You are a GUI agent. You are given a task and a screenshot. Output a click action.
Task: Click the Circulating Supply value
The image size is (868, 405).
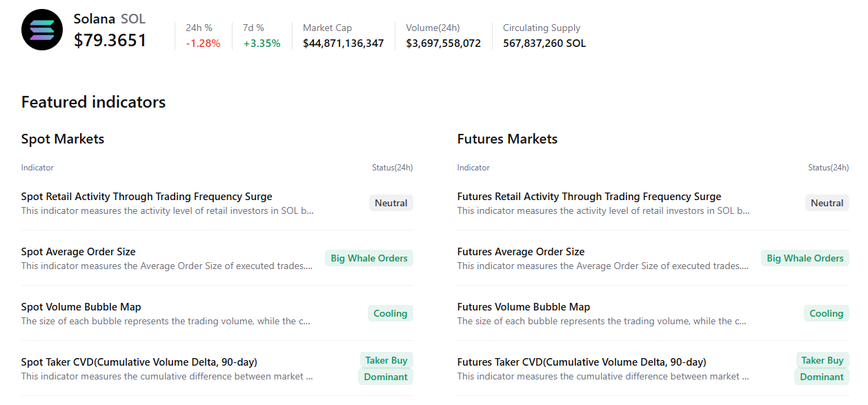coord(544,43)
